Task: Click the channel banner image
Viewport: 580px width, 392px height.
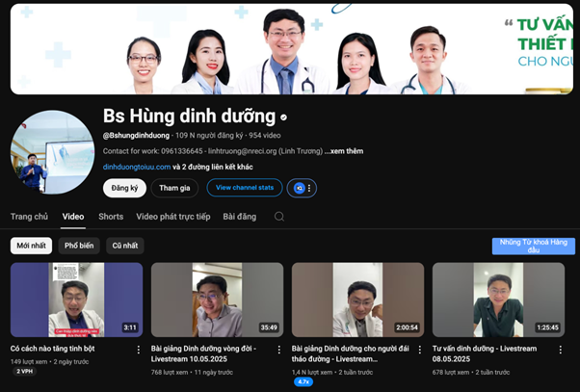Action: (292, 49)
